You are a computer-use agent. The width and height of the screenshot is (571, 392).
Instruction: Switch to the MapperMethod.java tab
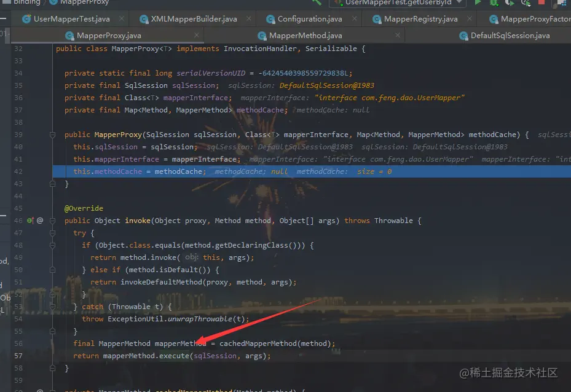click(305, 36)
